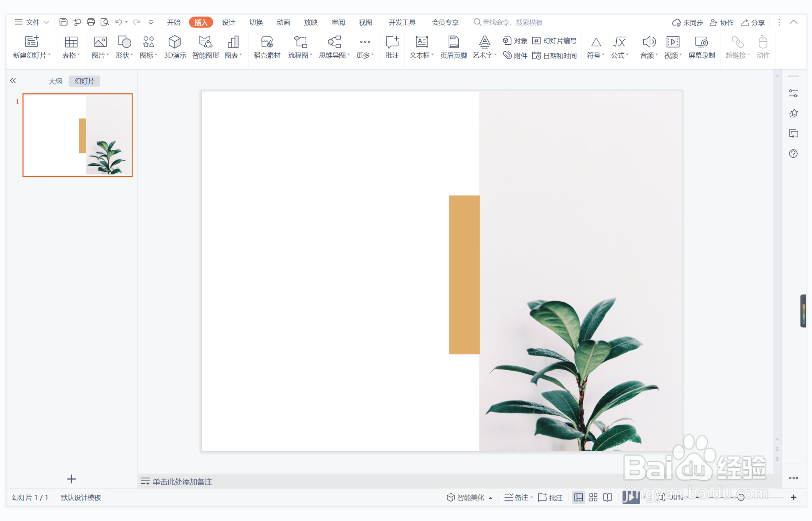Undo the last action
812x521 pixels.
point(118,22)
